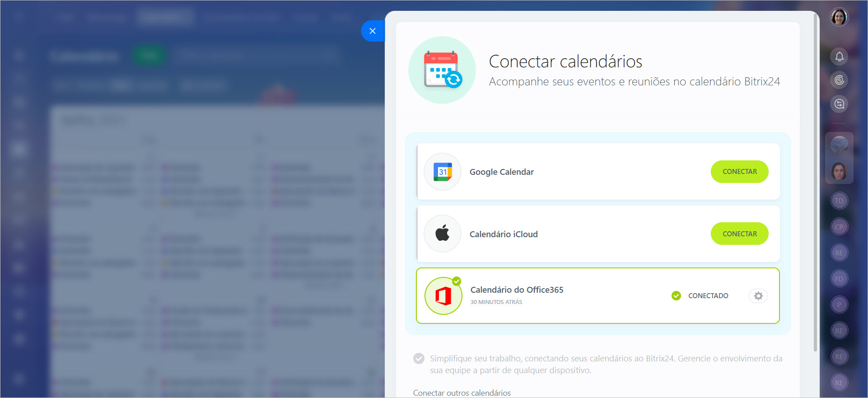This screenshot has height=398, width=868.
Task: Click the 30 MINUTOS ATRÁS sync time
Action: pos(496,302)
